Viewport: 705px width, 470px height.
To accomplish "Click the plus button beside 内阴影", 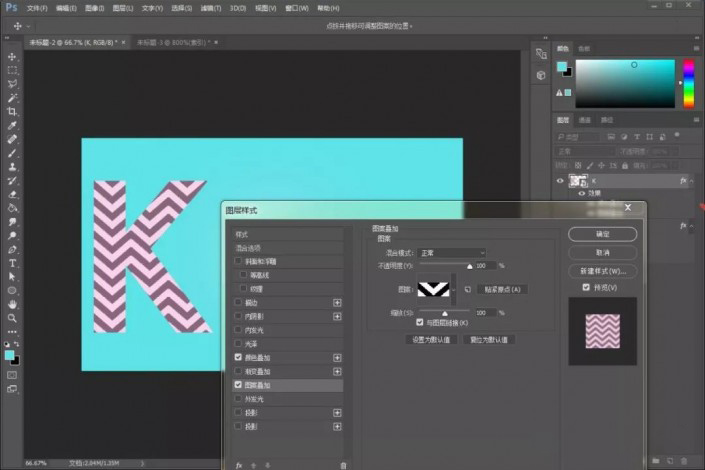I will tap(337, 317).
